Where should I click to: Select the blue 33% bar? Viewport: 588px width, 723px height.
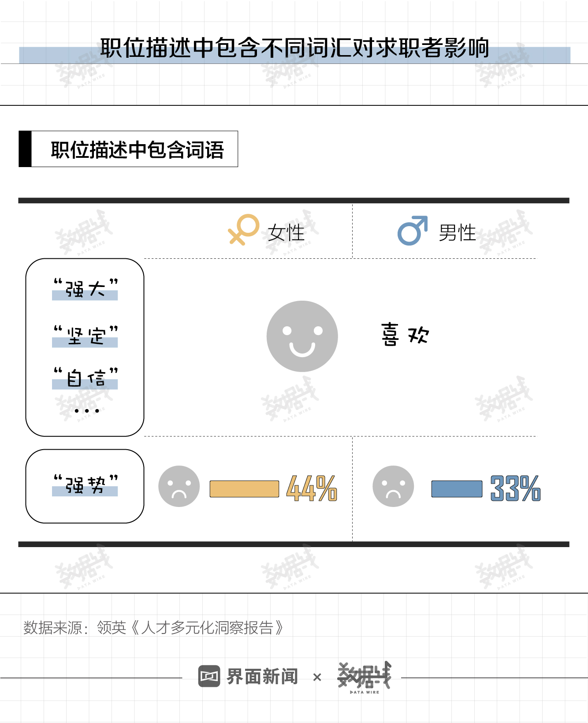pyautogui.click(x=457, y=489)
